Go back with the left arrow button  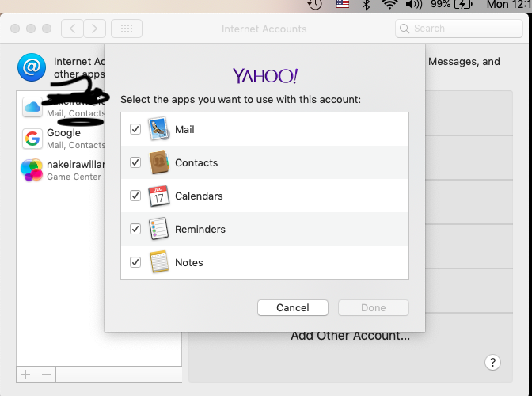pos(72,29)
